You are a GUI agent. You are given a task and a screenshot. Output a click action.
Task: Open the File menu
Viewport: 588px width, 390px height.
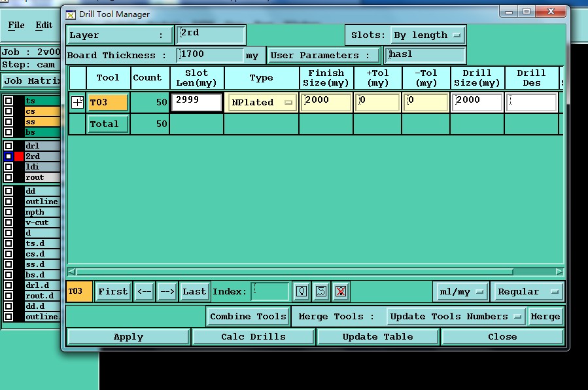pyautogui.click(x=16, y=25)
